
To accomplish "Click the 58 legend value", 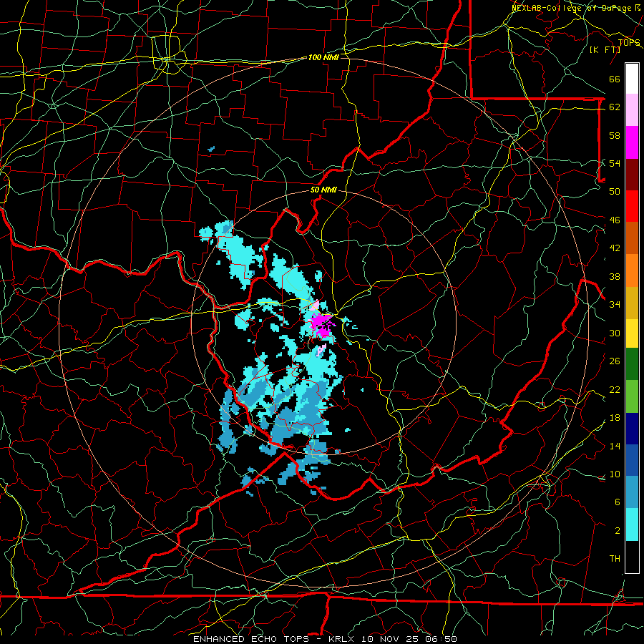I will tap(615, 135).
